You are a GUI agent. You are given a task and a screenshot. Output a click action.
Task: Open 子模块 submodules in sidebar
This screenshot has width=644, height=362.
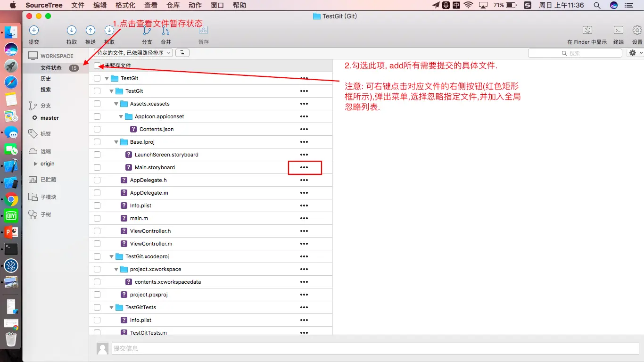(x=48, y=197)
